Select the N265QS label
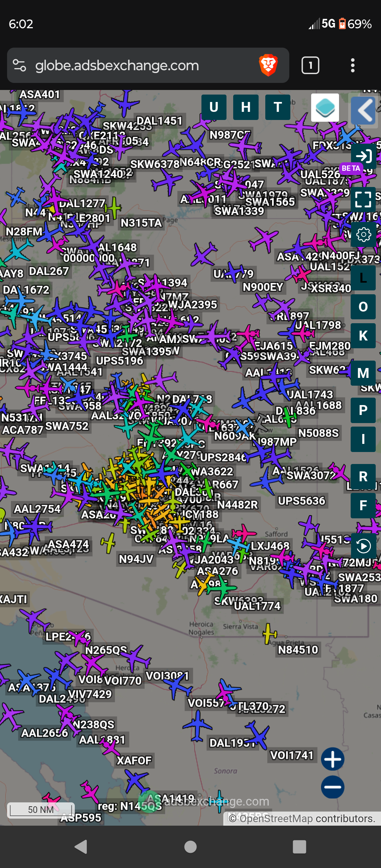Viewport: 381px width, 868px height. pyautogui.click(x=106, y=650)
